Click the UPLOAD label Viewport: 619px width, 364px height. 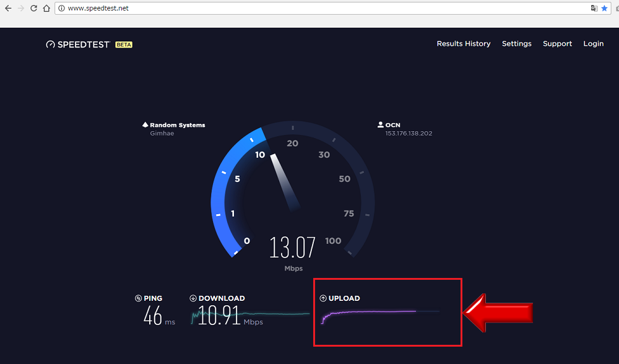(x=344, y=298)
